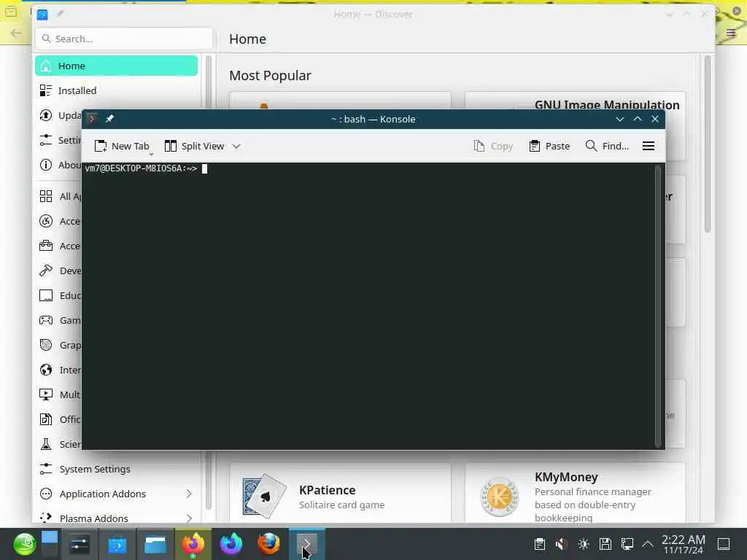Open Discover from the taskbar
Screen dimensions: 747x560
tap(117, 544)
